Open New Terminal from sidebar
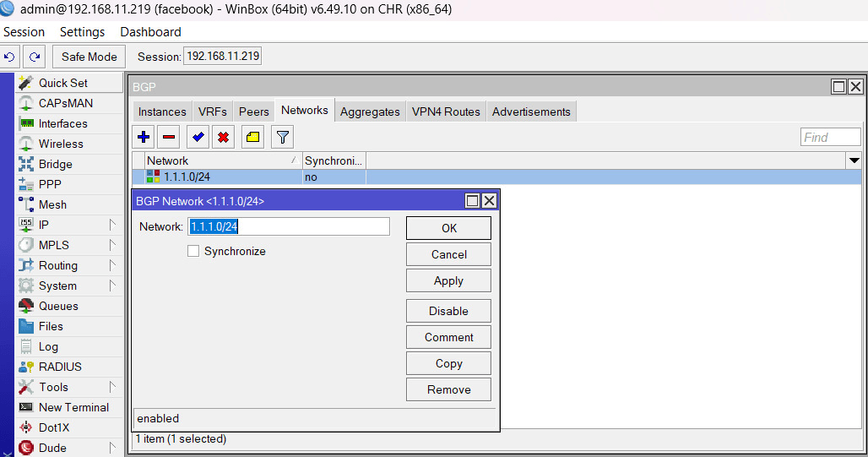The height and width of the screenshot is (457, 868). point(69,407)
